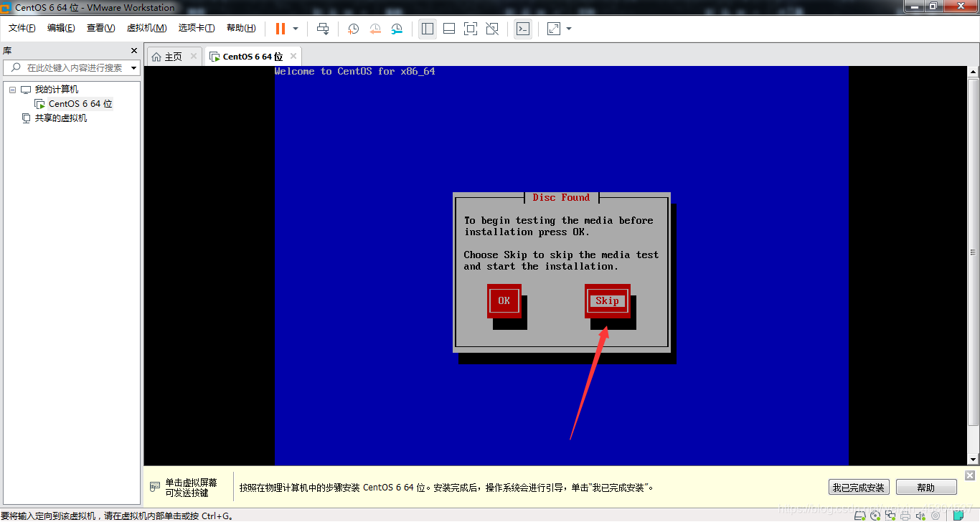Click Skip to skip media test
Image resolution: width=980 pixels, height=522 pixels.
tap(607, 300)
